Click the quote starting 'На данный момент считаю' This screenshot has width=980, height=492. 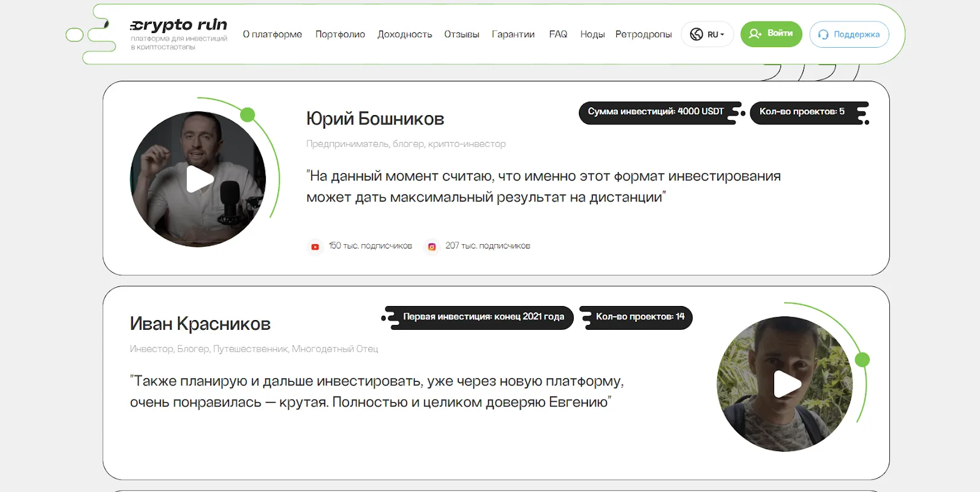543,187
